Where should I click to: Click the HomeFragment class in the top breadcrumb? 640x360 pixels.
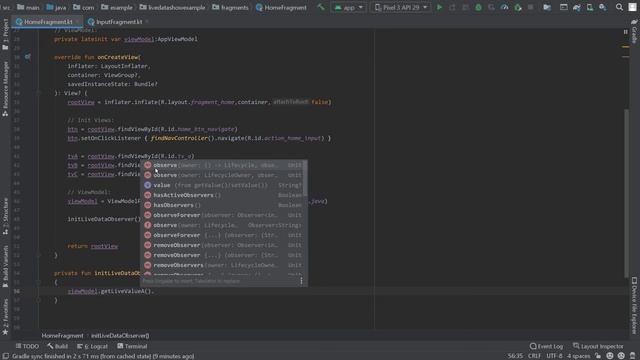point(281,7)
